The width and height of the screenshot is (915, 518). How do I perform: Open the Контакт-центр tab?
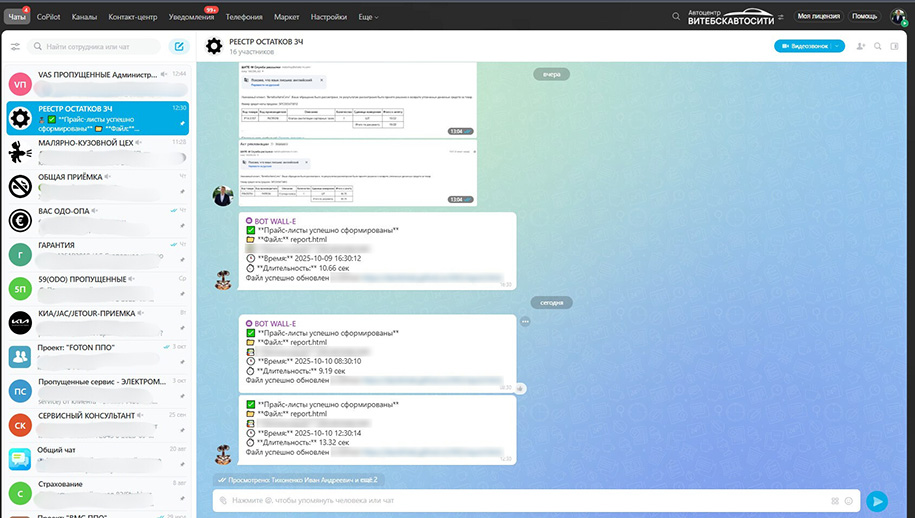click(131, 17)
